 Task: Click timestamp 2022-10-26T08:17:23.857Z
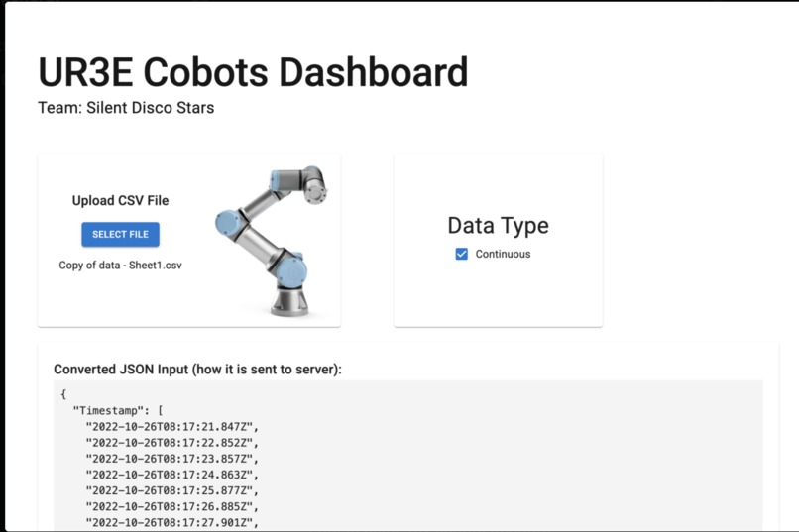point(172,459)
